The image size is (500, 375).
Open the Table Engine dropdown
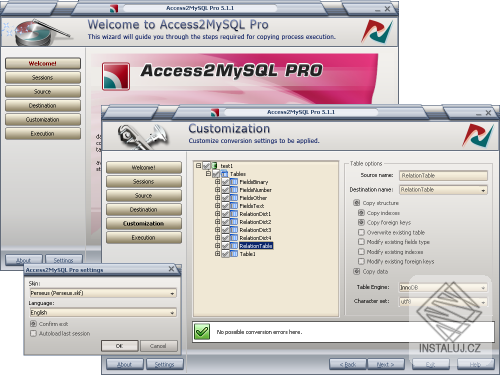[x=483, y=287]
